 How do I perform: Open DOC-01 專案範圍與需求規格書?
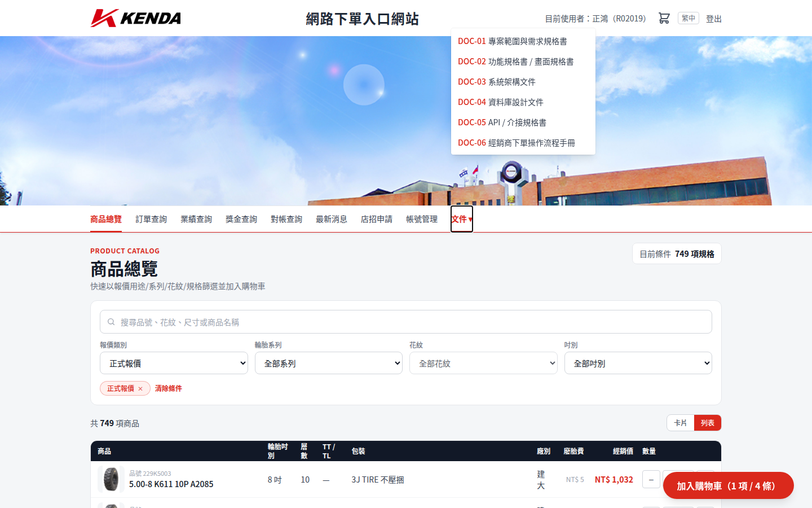tap(523, 41)
